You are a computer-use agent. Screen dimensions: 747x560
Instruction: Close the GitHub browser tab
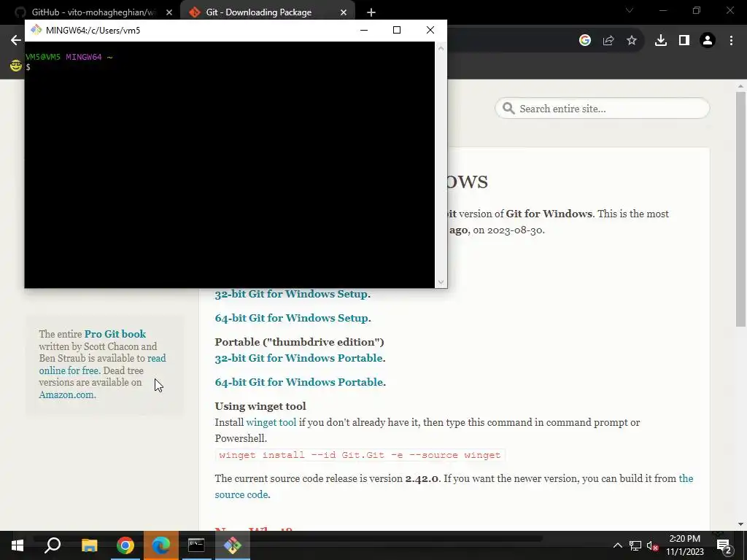(169, 13)
